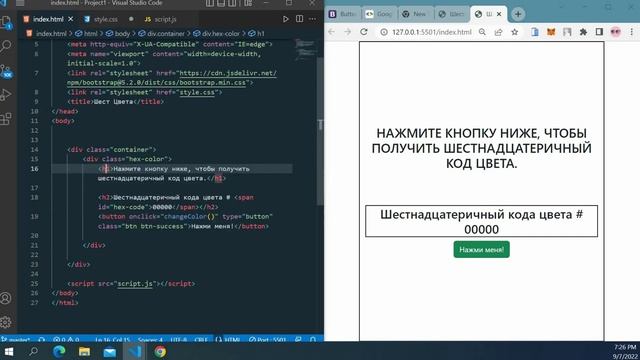Open the zoom magnifier in the Chrome address bar

(x=482, y=32)
